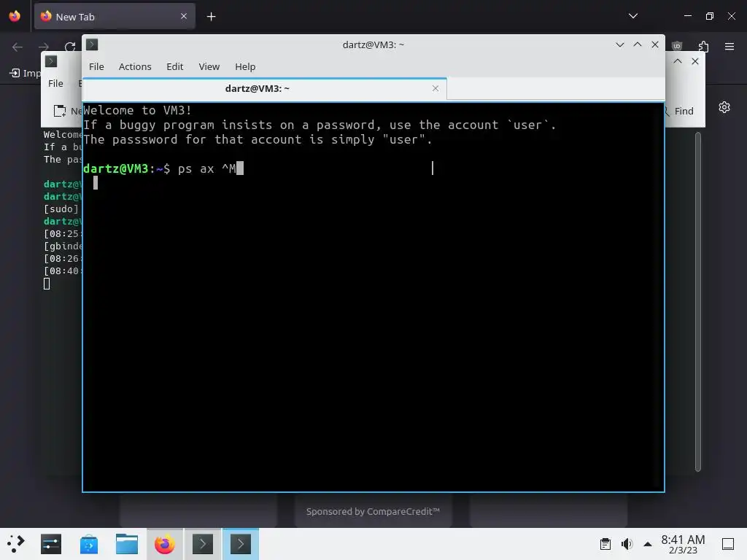Open a new Firefox tab with plus button
The height and width of the screenshot is (560, 747).
(x=211, y=17)
